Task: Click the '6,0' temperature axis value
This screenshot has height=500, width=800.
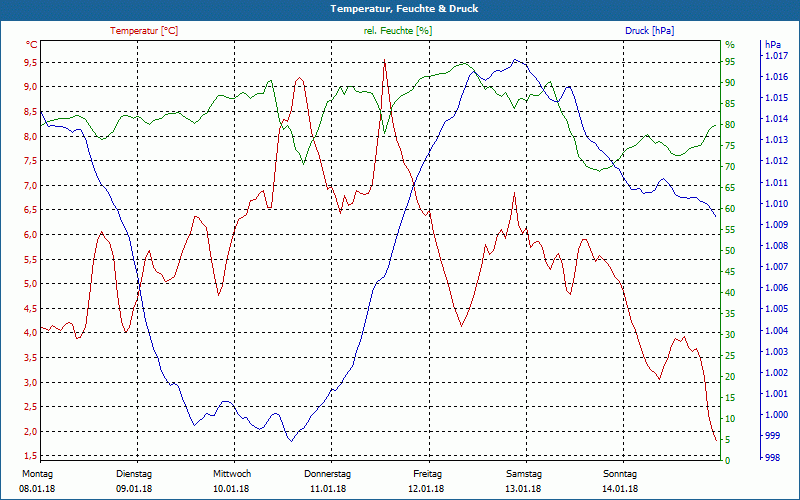Action: [x=31, y=235]
